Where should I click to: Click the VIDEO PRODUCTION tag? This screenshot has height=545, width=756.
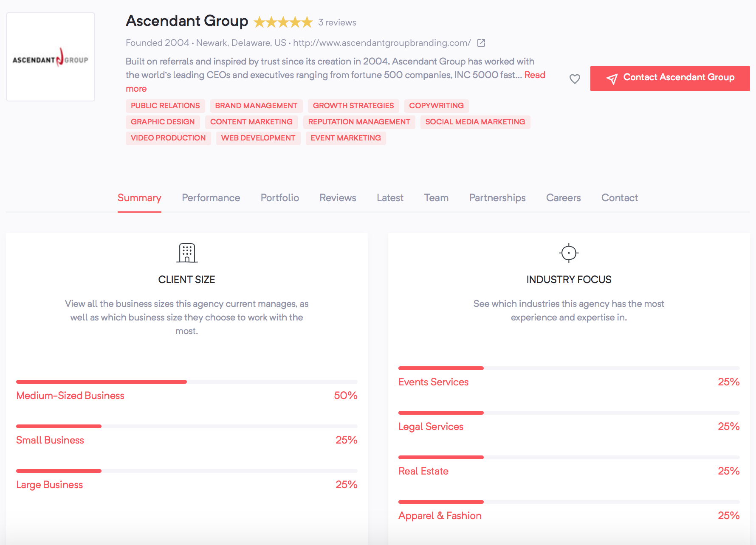pyautogui.click(x=168, y=138)
